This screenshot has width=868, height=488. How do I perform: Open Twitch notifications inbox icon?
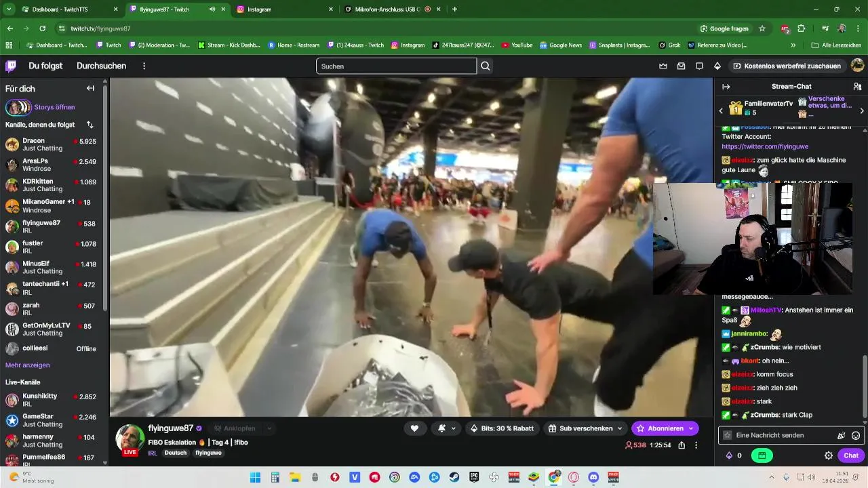click(x=681, y=66)
